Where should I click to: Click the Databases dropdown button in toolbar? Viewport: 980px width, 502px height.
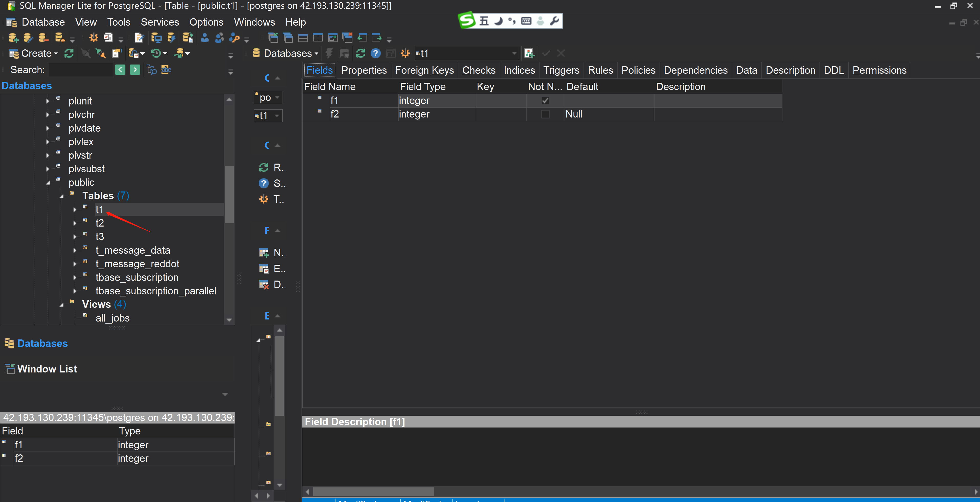286,53
